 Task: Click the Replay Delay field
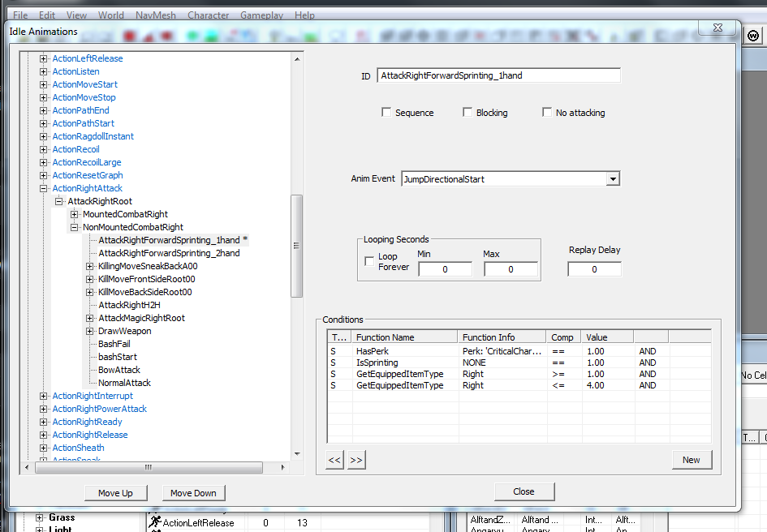pyautogui.click(x=594, y=269)
